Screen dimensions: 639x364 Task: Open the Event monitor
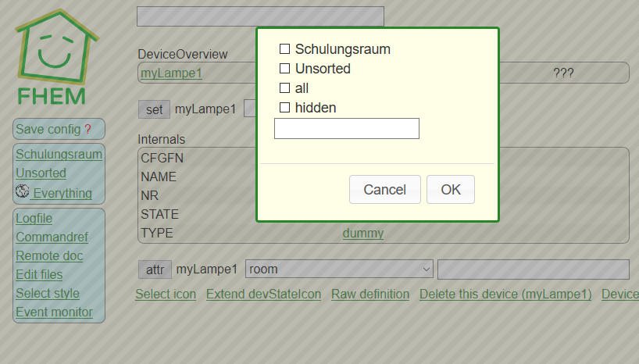pos(54,312)
